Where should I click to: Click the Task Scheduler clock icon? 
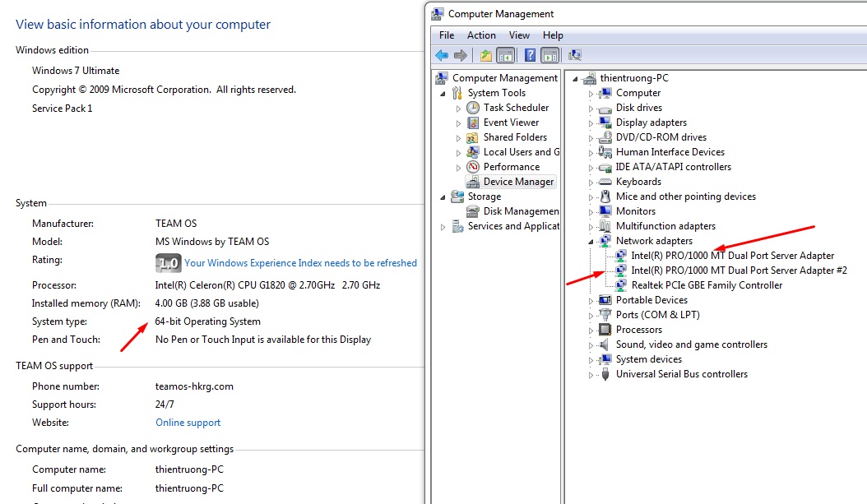click(x=473, y=108)
